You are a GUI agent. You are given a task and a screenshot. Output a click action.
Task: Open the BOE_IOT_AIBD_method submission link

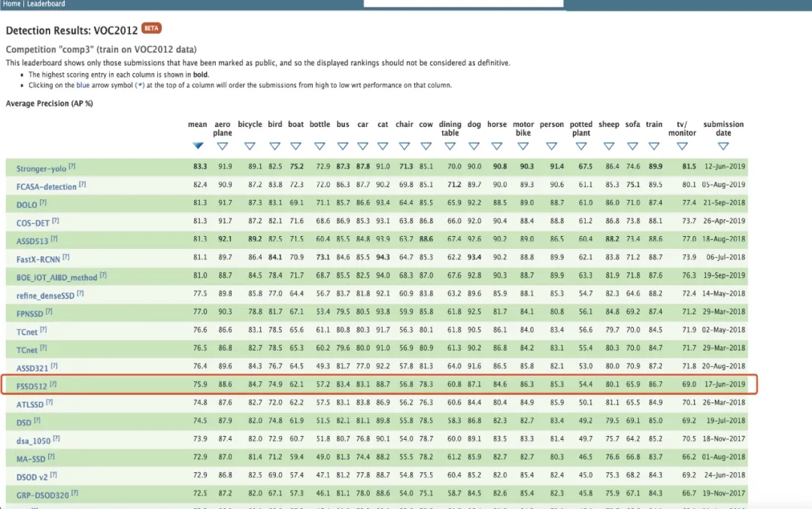coord(57,277)
